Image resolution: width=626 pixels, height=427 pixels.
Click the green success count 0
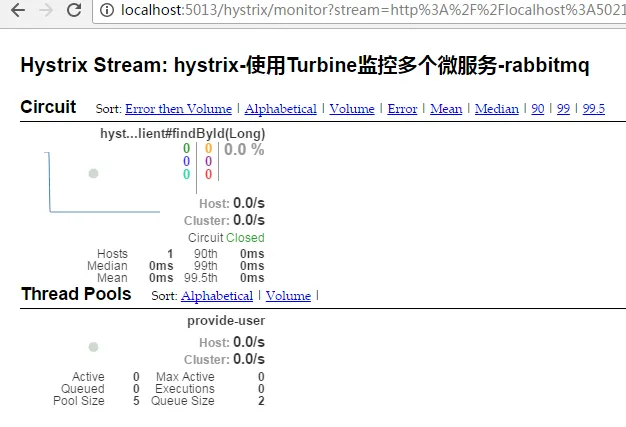point(186,148)
